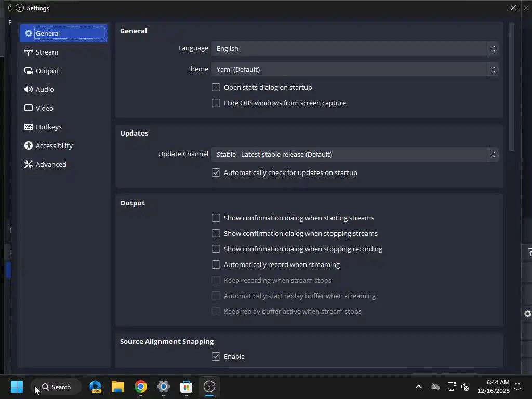Enable confirmation dialog when stopping streams
Screen dimensions: 532x399
[216, 233]
